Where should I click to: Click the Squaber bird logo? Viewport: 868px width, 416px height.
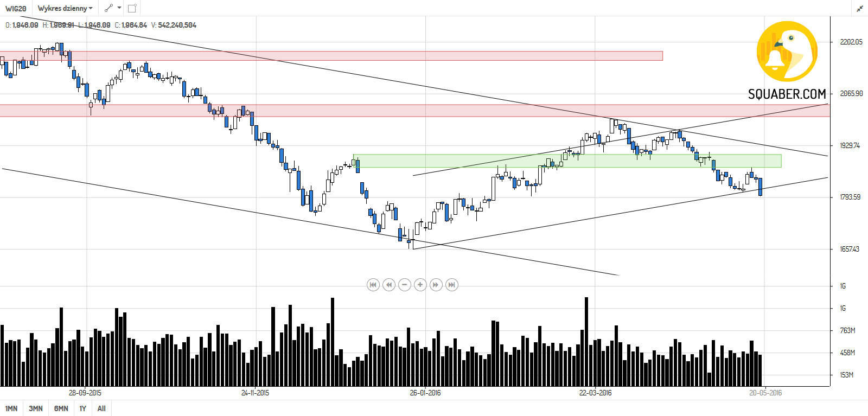tap(787, 52)
